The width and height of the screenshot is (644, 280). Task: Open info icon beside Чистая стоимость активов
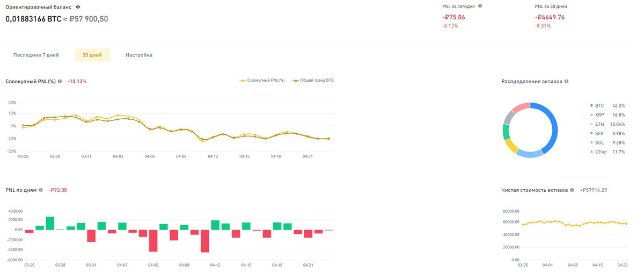(573, 190)
